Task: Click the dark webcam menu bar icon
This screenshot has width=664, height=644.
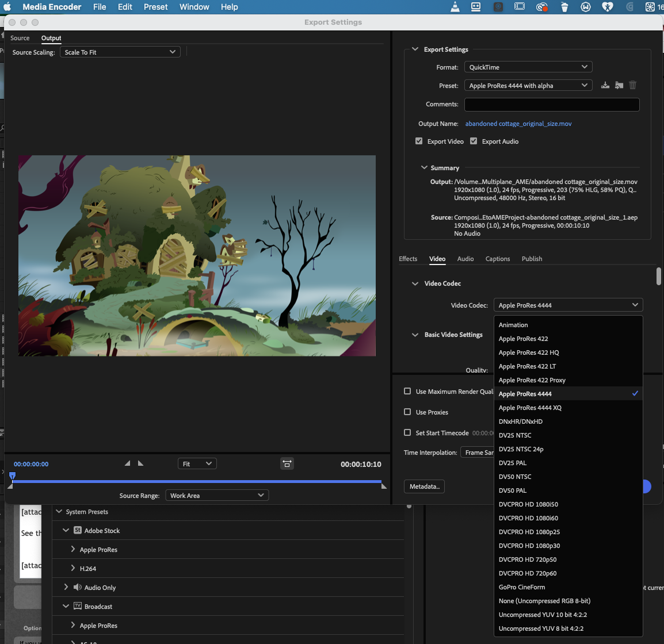Action: click(498, 7)
